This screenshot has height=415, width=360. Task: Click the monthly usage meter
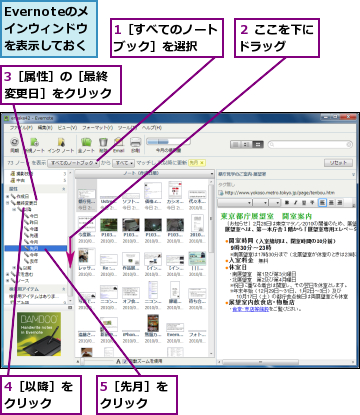(168, 142)
